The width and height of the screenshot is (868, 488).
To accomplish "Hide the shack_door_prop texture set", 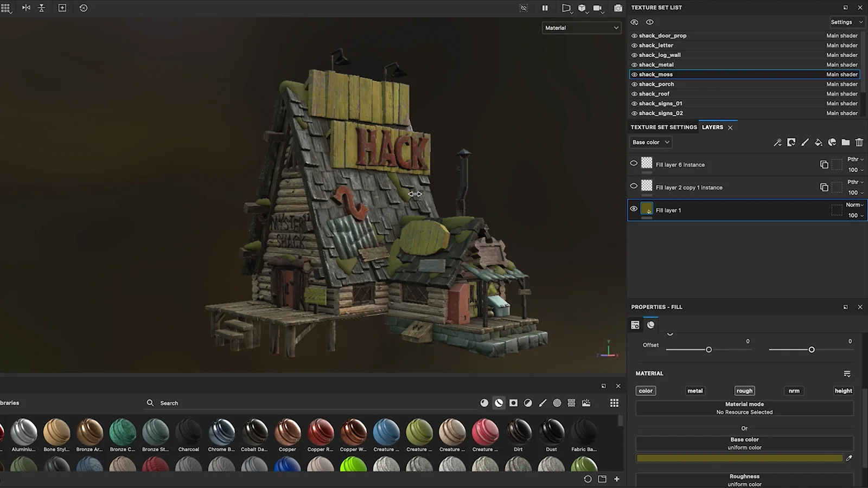I will [x=634, y=35].
